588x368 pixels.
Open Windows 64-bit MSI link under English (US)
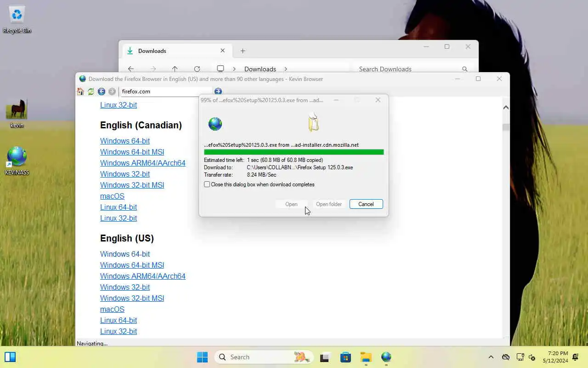(132, 265)
